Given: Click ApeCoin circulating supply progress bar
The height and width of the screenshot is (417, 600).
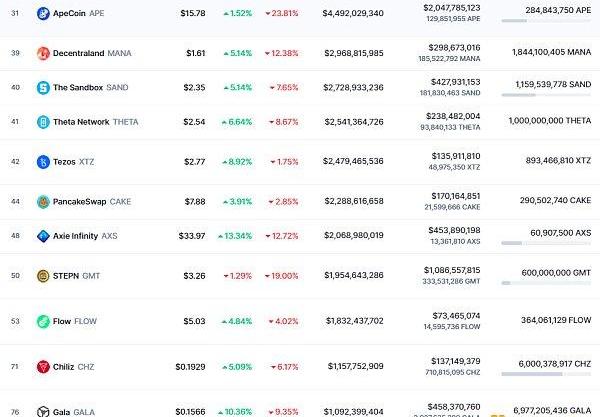Looking at the screenshot, I should click(548, 23).
